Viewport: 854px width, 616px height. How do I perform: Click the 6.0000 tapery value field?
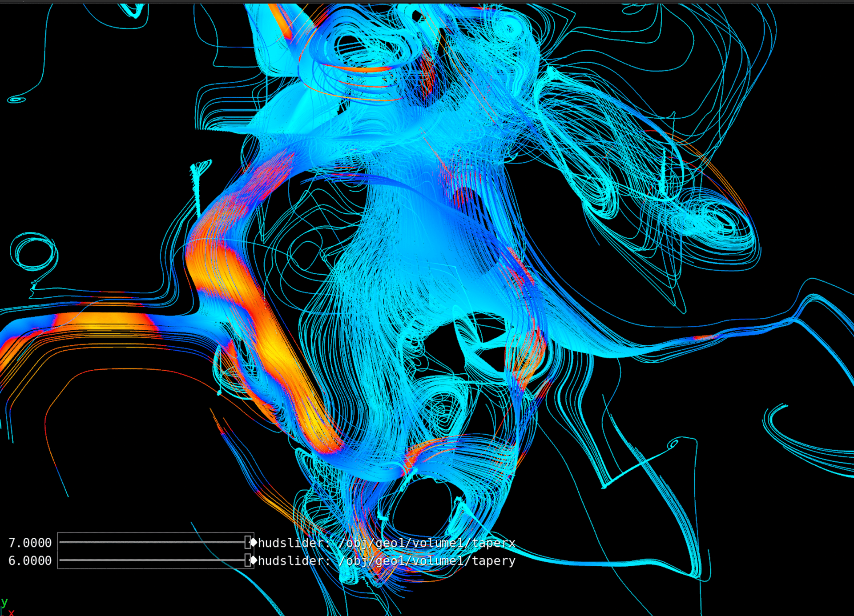[30, 561]
